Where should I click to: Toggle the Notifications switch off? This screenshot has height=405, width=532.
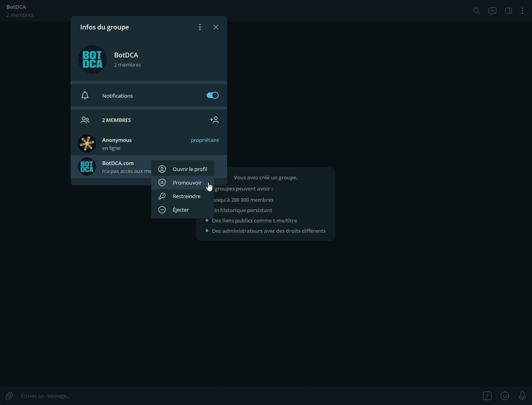click(212, 95)
